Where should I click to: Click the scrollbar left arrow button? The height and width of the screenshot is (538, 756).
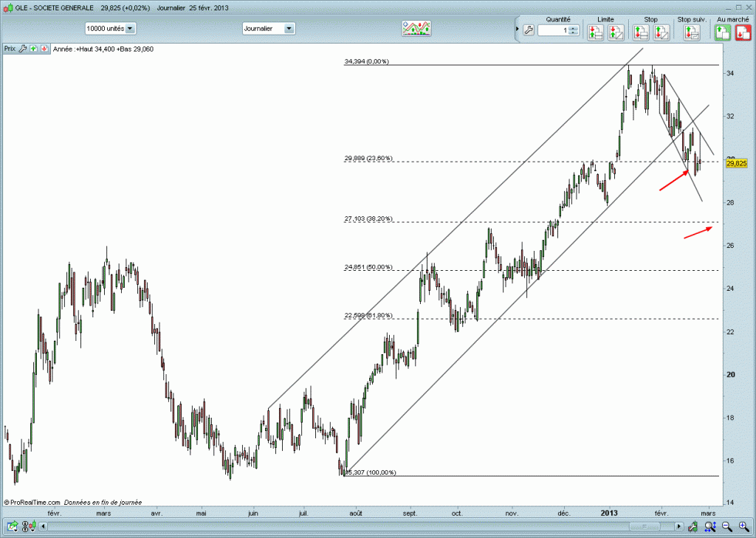[43, 526]
